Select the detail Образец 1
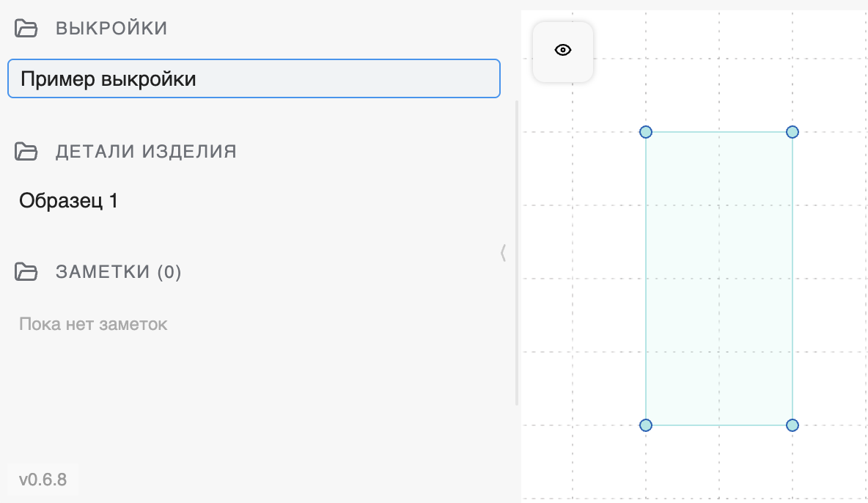 point(67,200)
